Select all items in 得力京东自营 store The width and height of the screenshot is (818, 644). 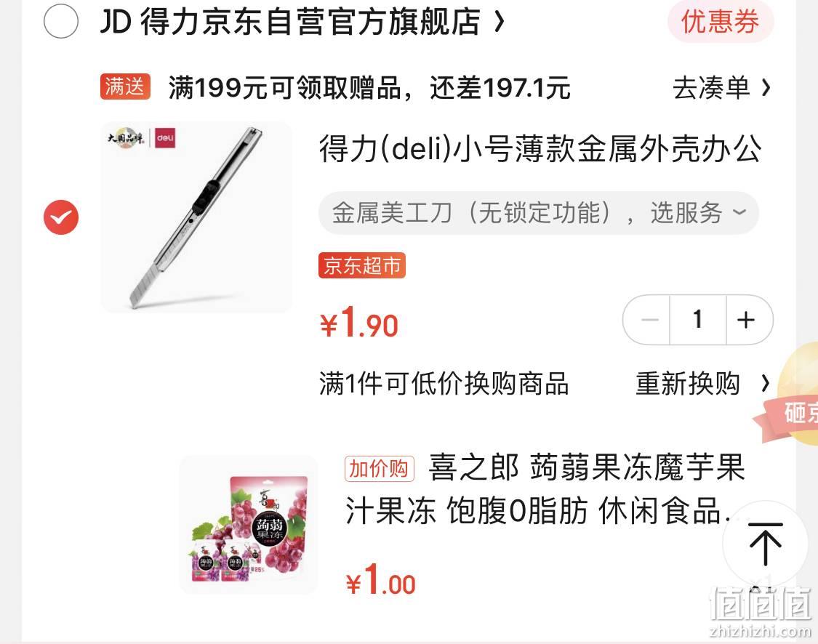tap(61, 21)
